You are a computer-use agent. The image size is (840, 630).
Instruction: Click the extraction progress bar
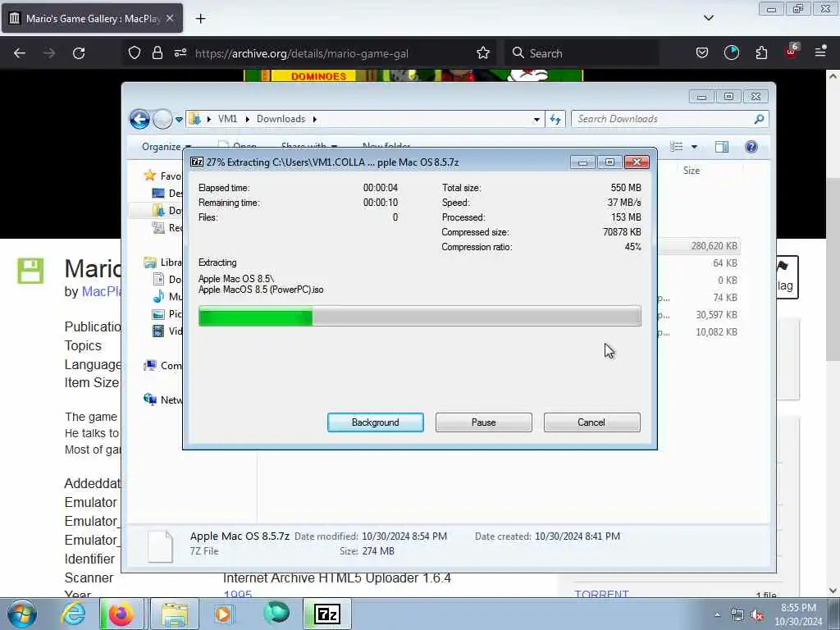pyautogui.click(x=419, y=316)
